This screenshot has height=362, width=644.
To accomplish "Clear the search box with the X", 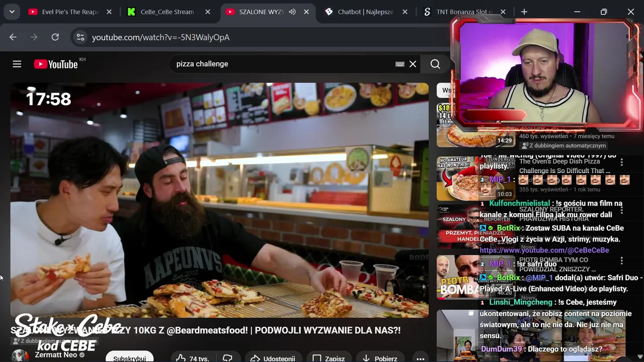I will coord(413,64).
